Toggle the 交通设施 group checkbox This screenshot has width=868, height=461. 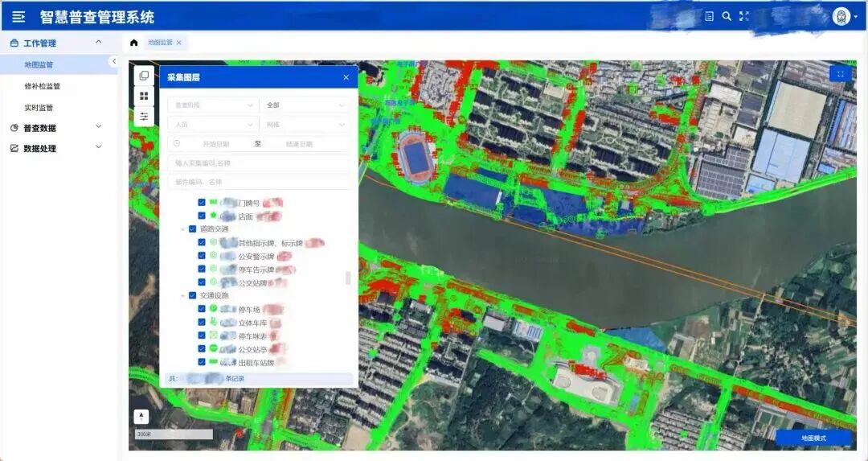(193, 296)
